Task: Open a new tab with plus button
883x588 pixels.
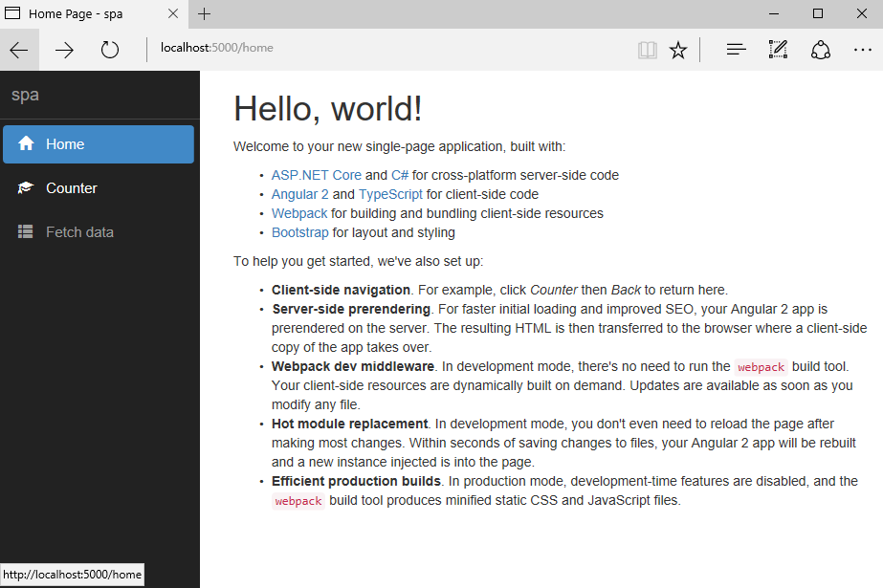Action: [205, 13]
